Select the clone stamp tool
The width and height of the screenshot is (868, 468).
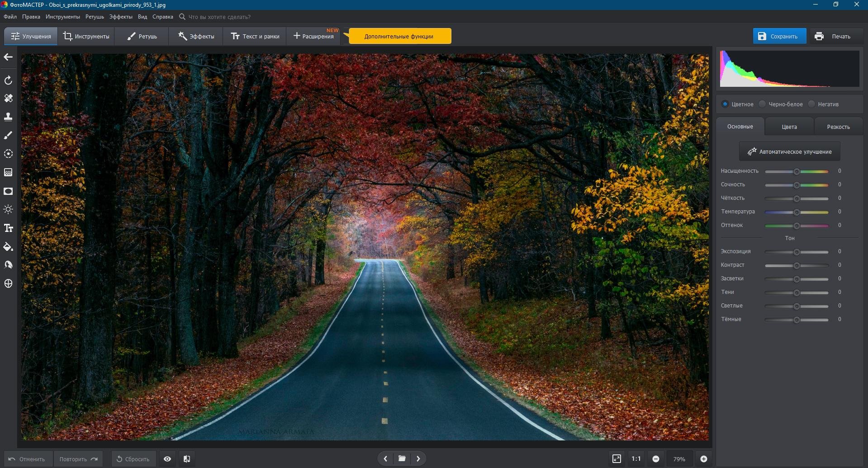(x=8, y=117)
